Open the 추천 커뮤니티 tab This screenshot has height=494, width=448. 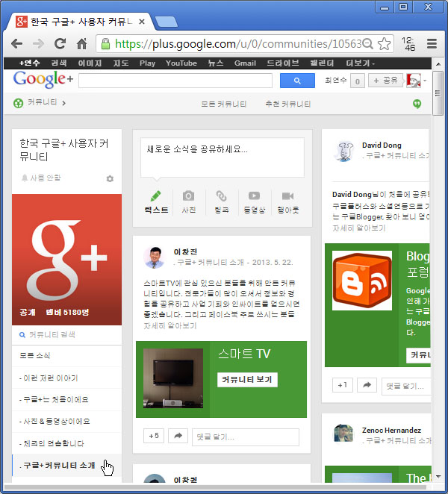288,104
